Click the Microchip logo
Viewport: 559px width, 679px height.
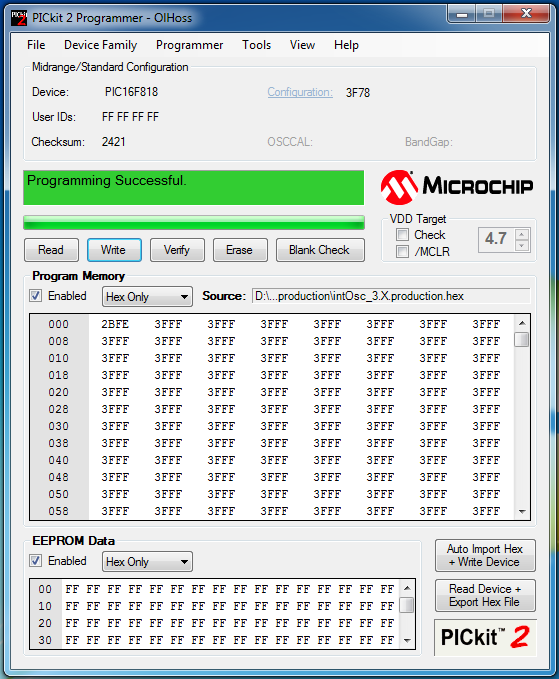click(457, 187)
